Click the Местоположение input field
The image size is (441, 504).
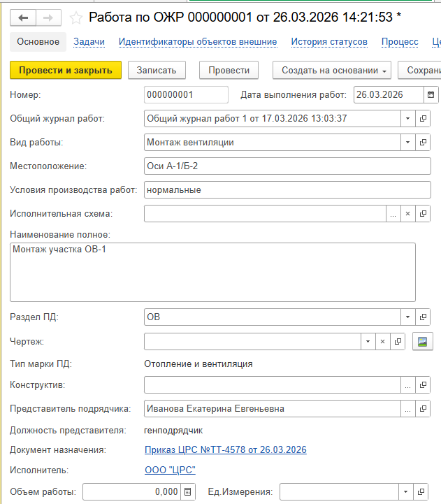point(287,166)
